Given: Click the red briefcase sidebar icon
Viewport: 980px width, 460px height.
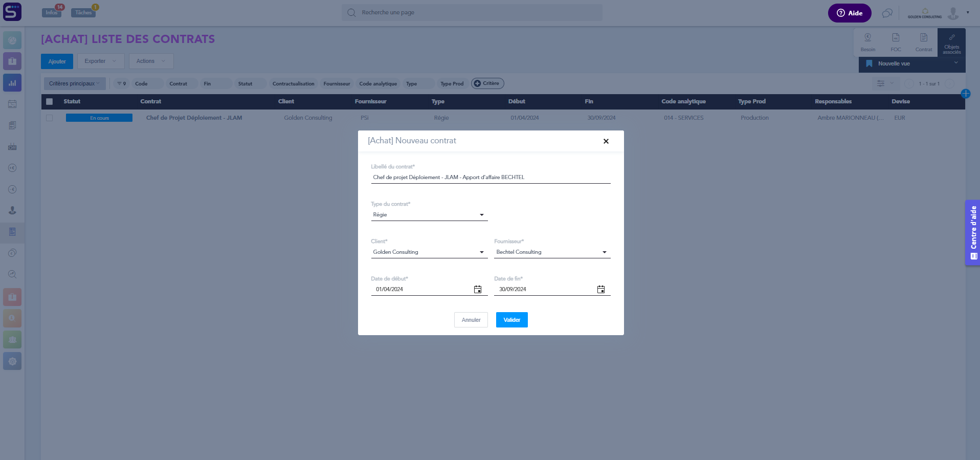Looking at the screenshot, I should click(x=12, y=297).
